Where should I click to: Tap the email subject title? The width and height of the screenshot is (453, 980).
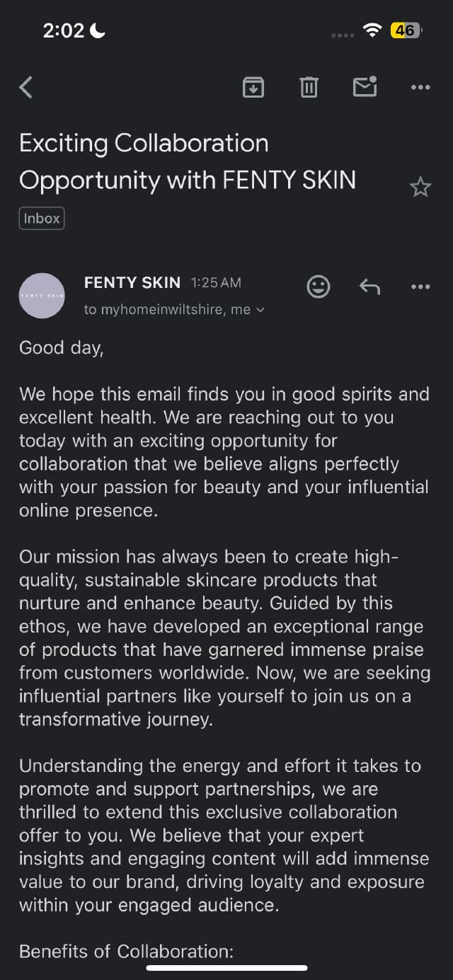(188, 161)
